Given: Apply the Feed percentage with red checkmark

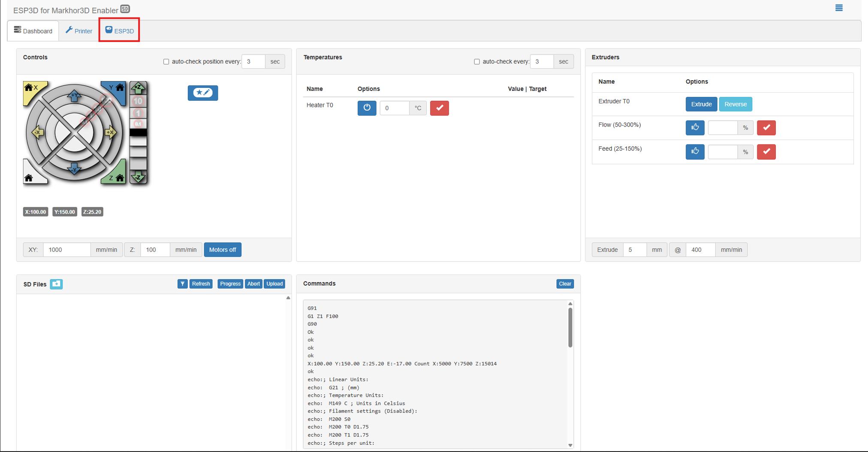Looking at the screenshot, I should pyautogui.click(x=766, y=151).
